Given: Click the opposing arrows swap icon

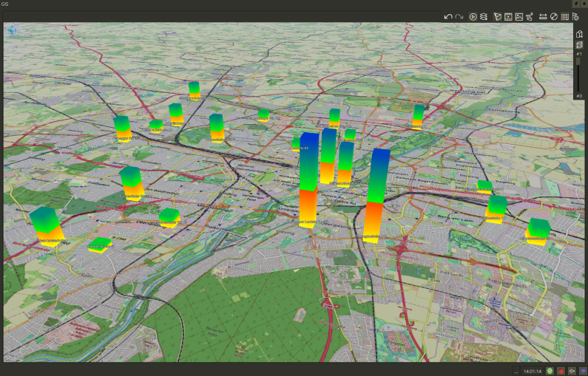Looking at the screenshot, I should click(544, 16).
